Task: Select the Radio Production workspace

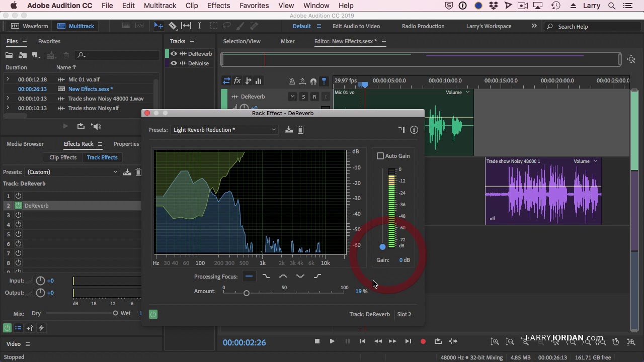Action: (x=423, y=26)
